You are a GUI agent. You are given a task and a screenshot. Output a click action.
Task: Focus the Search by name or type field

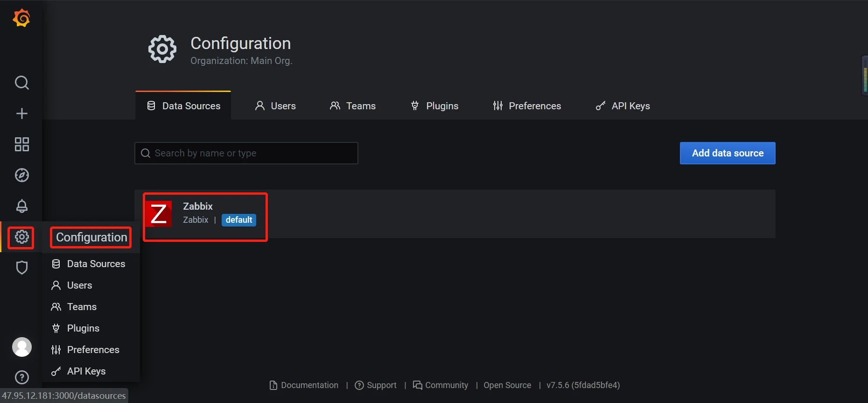[246, 153]
